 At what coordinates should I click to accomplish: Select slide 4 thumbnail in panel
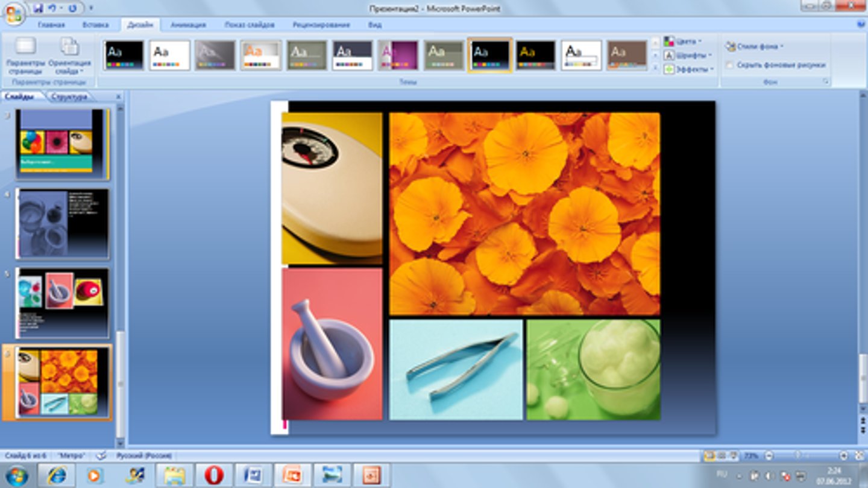tap(62, 223)
